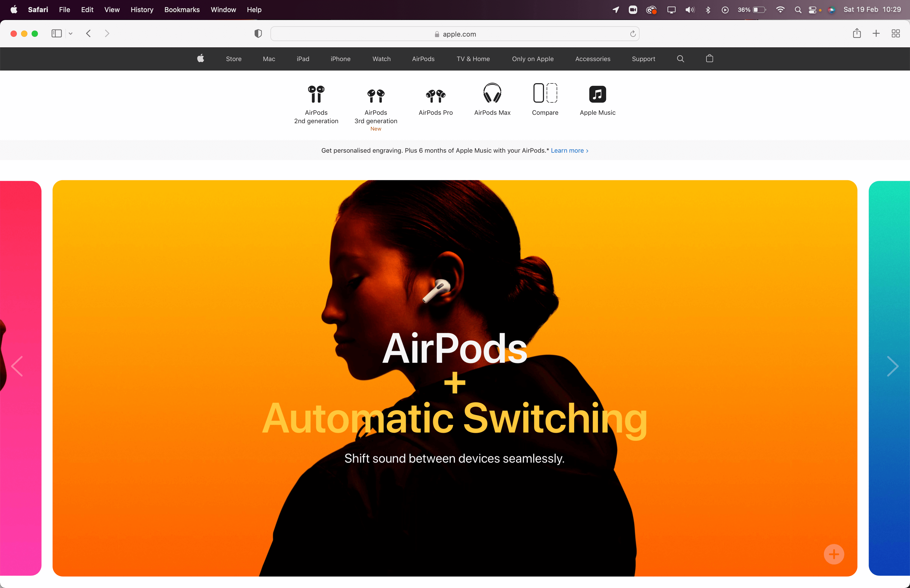Image resolution: width=910 pixels, height=588 pixels.
Task: Open the Wi-Fi menu bar icon
Action: 780,9
